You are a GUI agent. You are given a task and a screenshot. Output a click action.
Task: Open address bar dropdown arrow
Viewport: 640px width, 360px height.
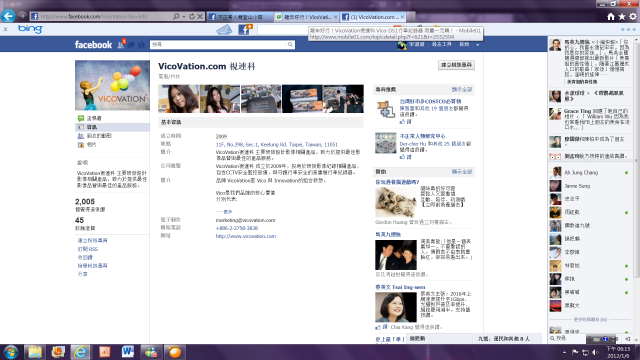tap(184, 16)
